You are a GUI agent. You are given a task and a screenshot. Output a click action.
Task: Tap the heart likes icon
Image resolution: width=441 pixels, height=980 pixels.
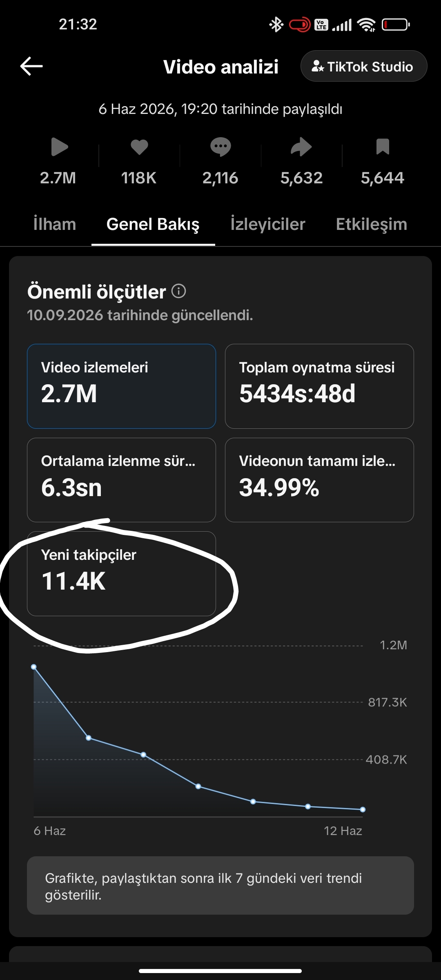(x=139, y=147)
